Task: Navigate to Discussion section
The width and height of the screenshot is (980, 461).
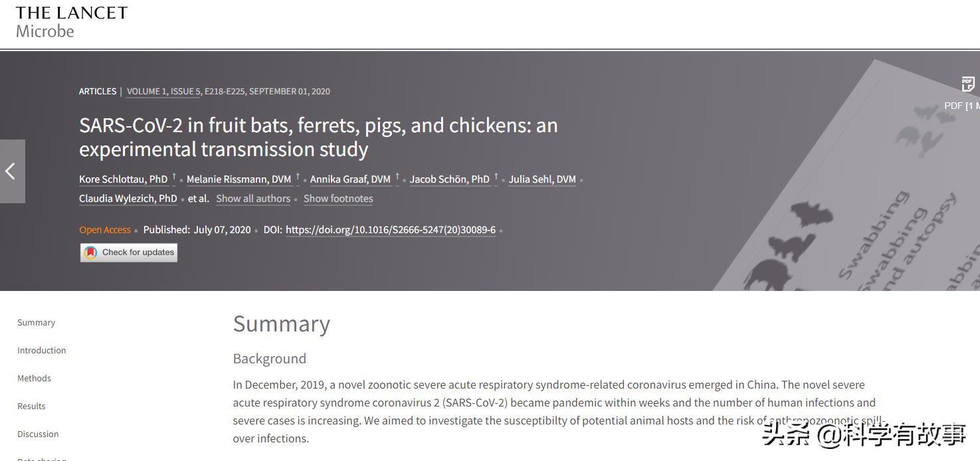Action: click(x=39, y=434)
